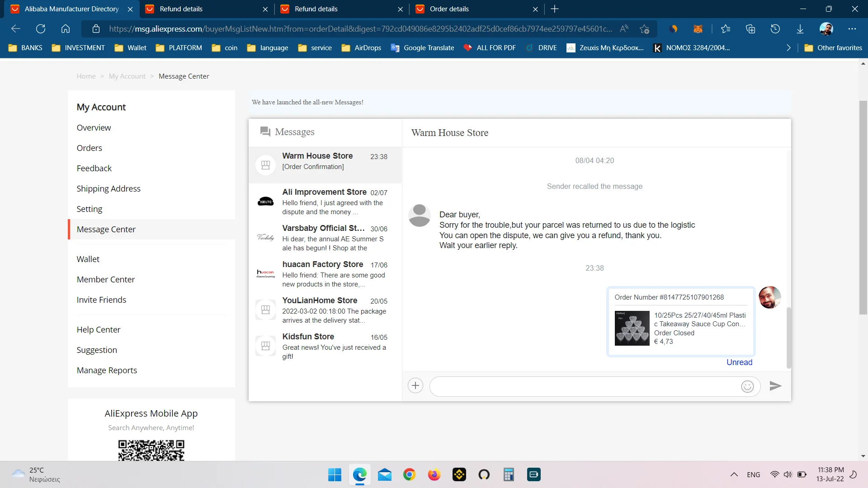The image size is (868, 488).
Task: Click MetaMask fox extension icon
Action: [x=698, y=29]
